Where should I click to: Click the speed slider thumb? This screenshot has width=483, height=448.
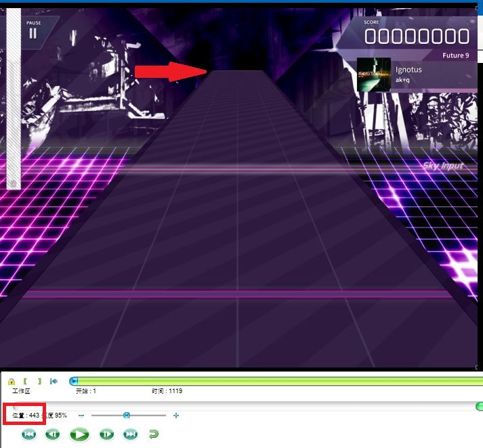click(127, 416)
